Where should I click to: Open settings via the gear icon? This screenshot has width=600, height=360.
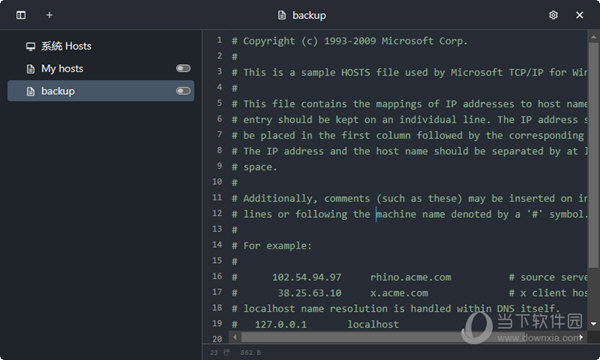pos(553,15)
